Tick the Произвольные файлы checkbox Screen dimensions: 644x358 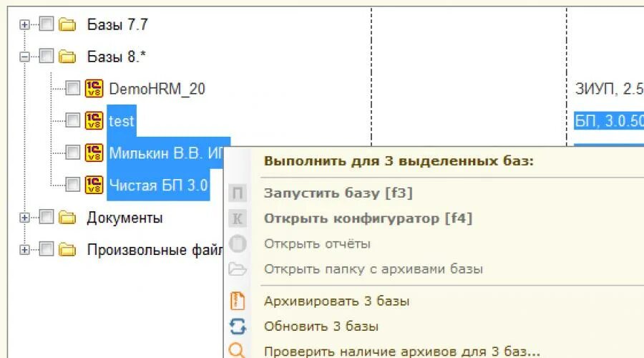coord(46,248)
